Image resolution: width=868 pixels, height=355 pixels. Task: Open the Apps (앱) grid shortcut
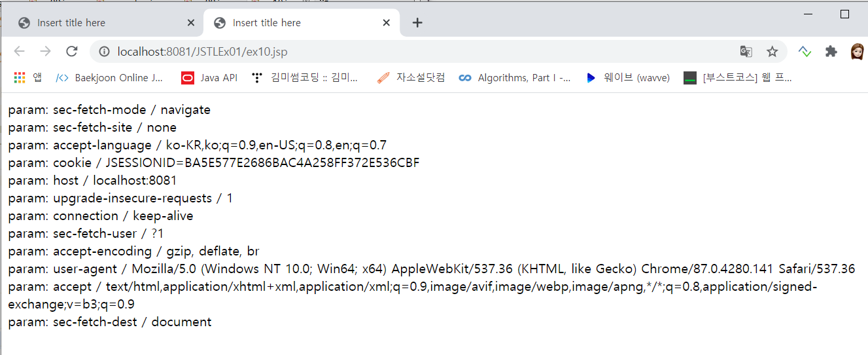27,78
